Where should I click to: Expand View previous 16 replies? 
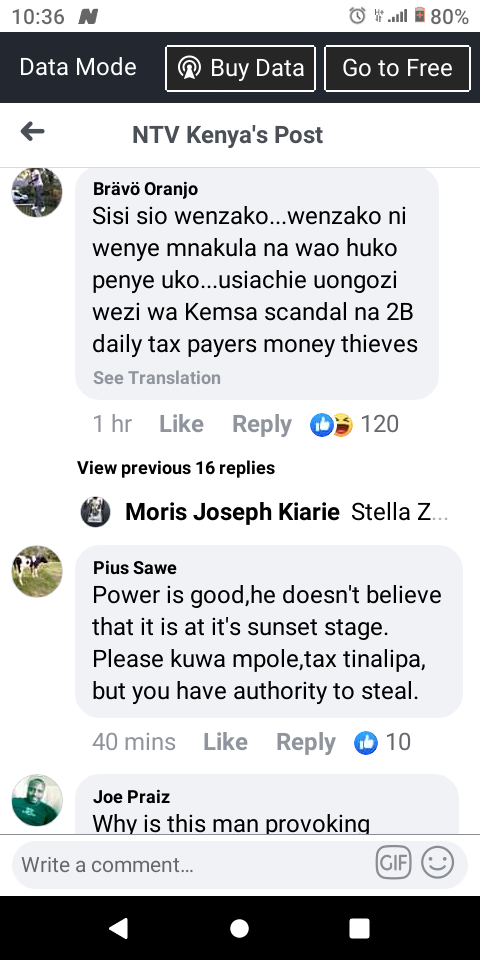click(x=176, y=468)
